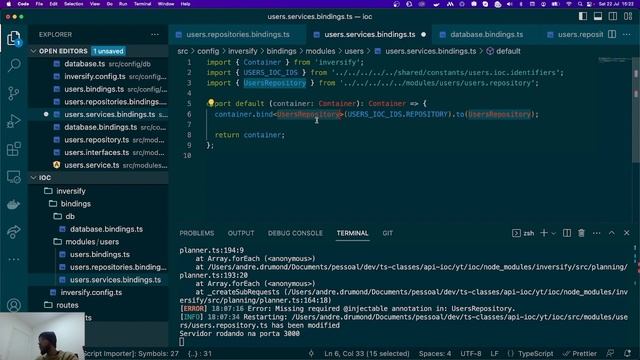
Task: Open terminal panel more actions
Action: point(597,233)
